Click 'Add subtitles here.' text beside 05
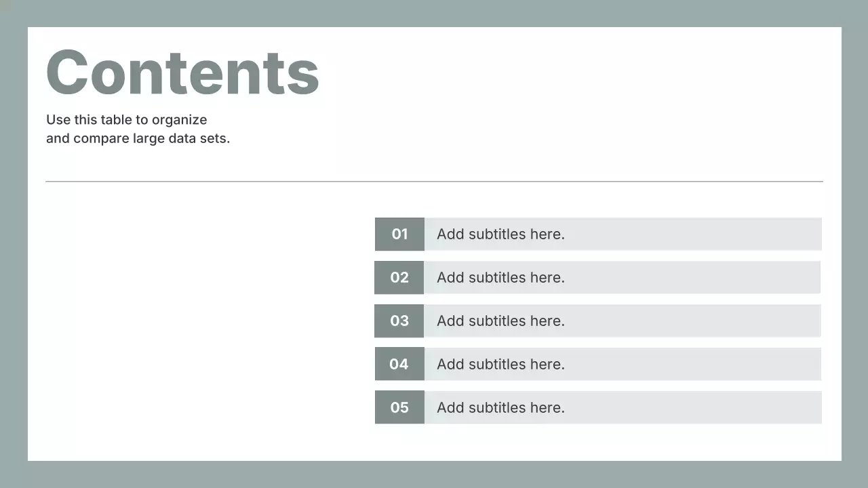 (500, 408)
